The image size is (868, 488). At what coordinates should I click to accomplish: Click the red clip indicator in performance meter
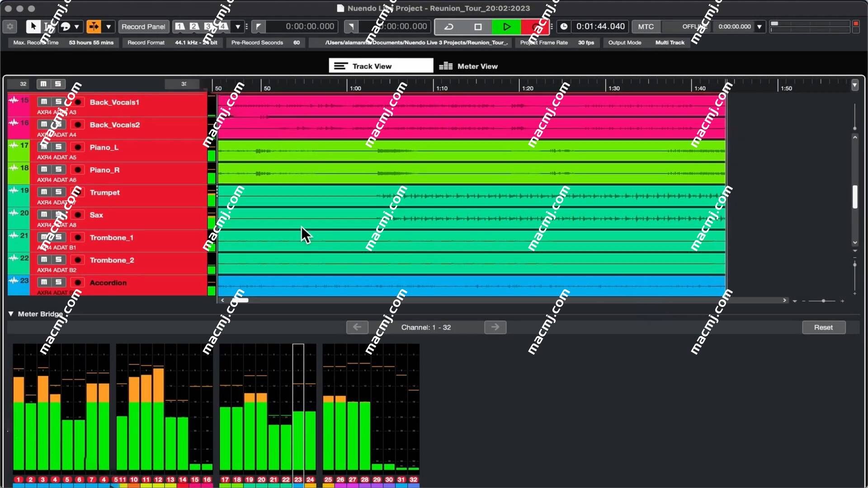pyautogui.click(x=856, y=23)
